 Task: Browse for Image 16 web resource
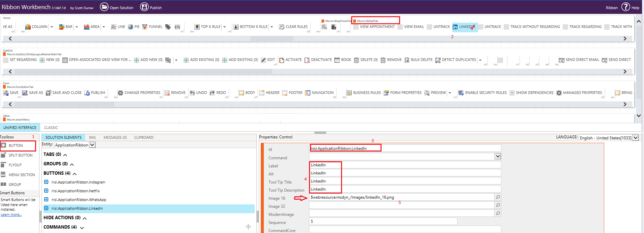[x=498, y=197]
